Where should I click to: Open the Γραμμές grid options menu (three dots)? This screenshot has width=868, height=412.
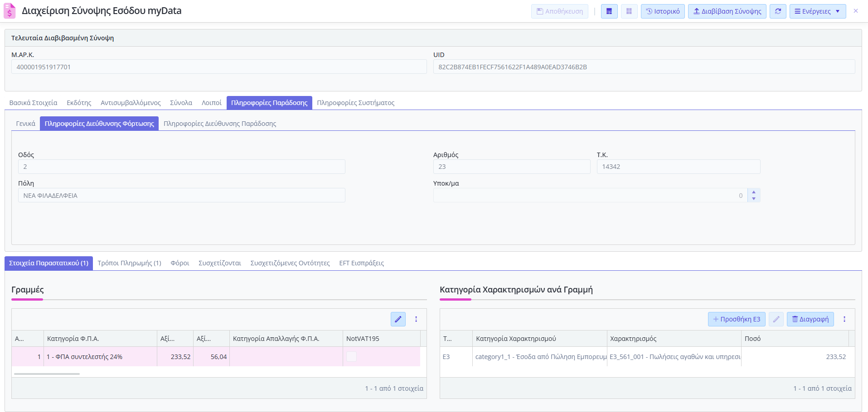(416, 319)
